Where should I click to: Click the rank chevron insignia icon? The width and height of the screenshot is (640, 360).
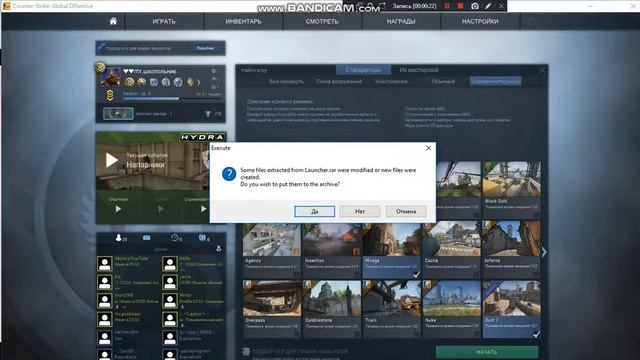[x=110, y=96]
